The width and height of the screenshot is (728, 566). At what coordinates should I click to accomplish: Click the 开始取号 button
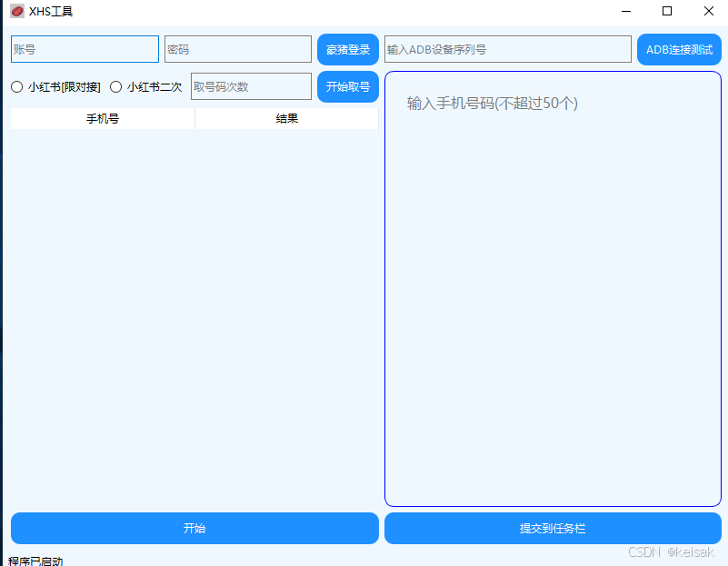point(348,86)
